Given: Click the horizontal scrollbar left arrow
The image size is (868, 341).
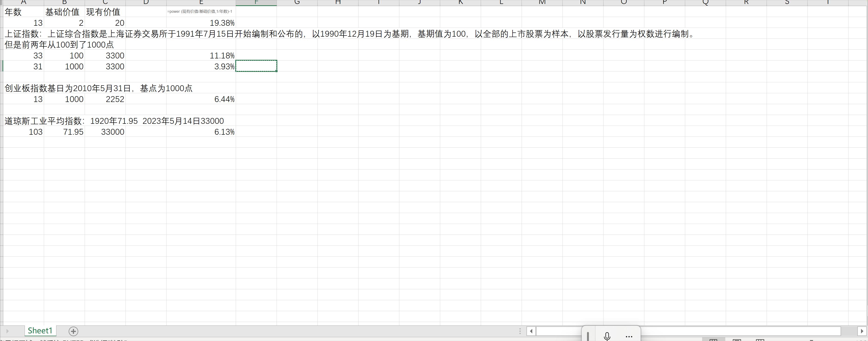Looking at the screenshot, I should [x=531, y=331].
